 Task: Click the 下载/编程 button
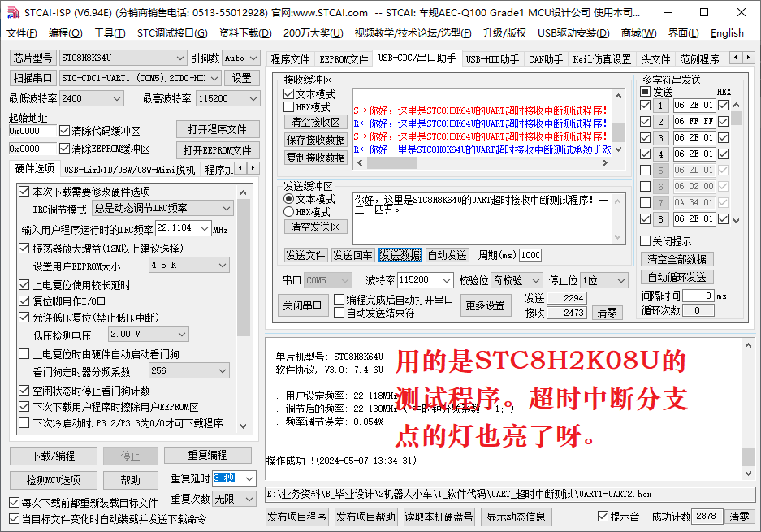click(54, 456)
